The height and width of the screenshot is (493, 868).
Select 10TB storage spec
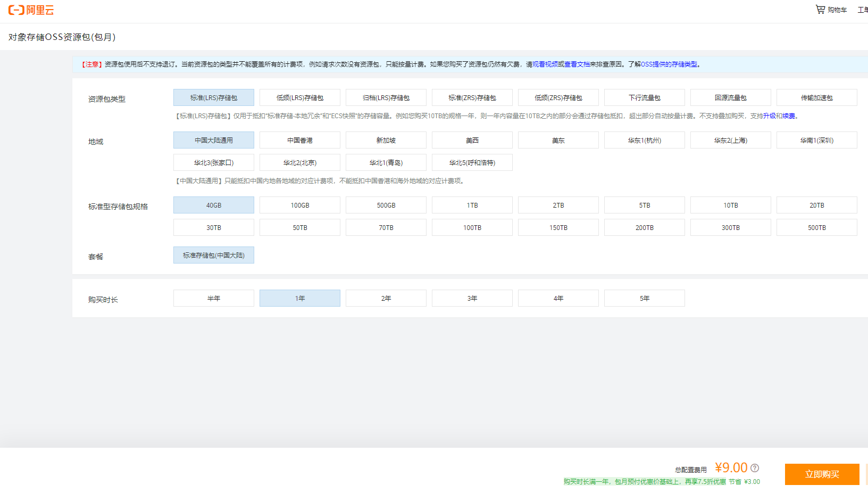click(x=731, y=205)
